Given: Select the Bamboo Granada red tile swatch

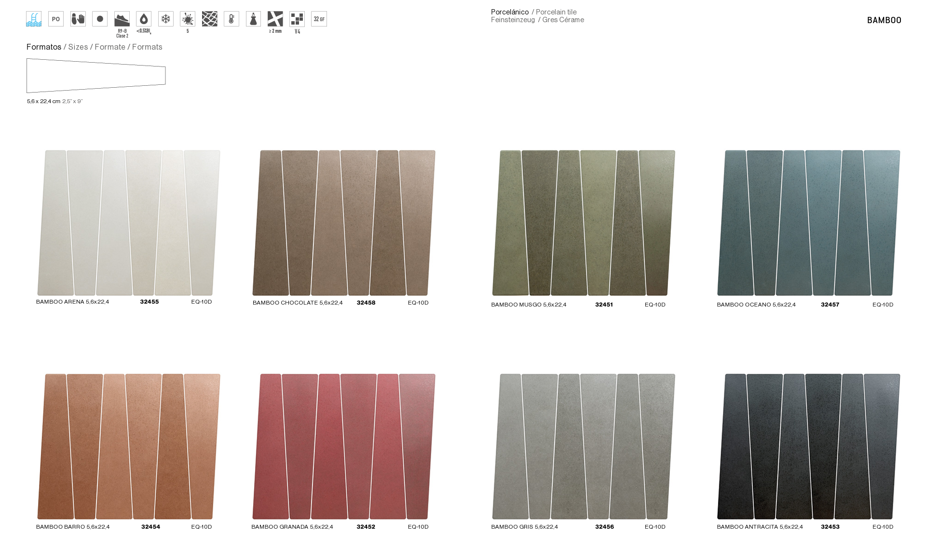Looking at the screenshot, I should pyautogui.click(x=344, y=446).
